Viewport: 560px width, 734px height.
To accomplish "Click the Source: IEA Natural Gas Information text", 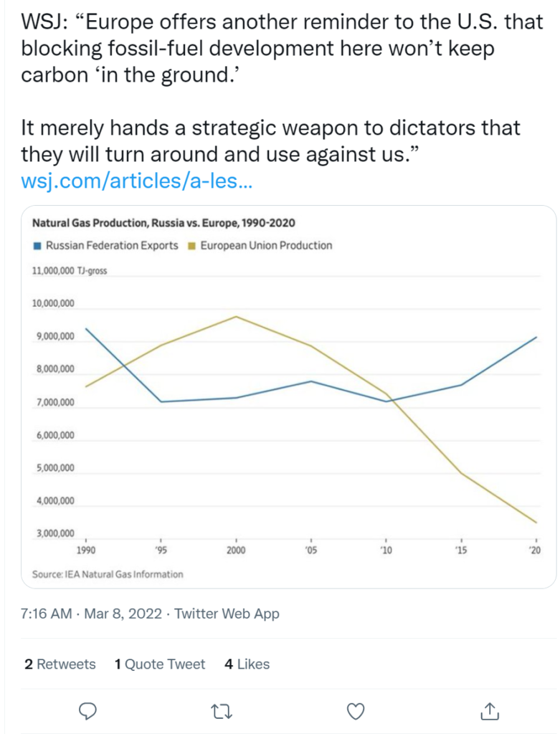I will tap(108, 574).
